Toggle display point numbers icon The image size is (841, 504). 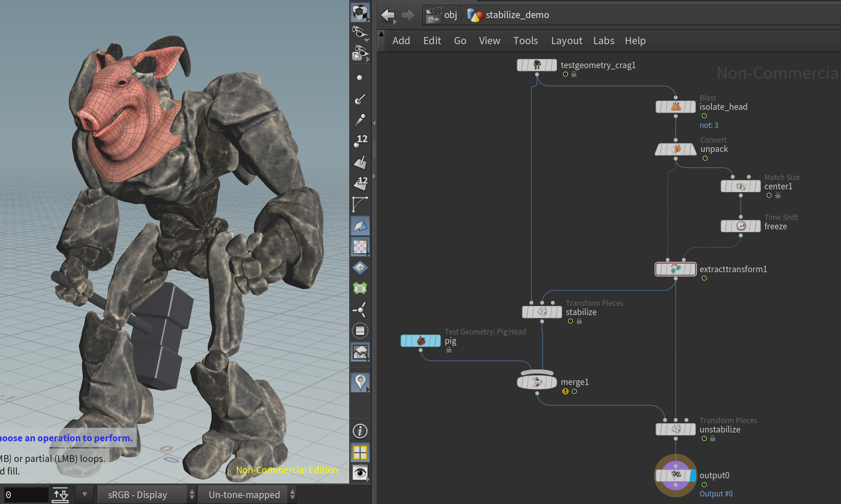click(x=360, y=141)
